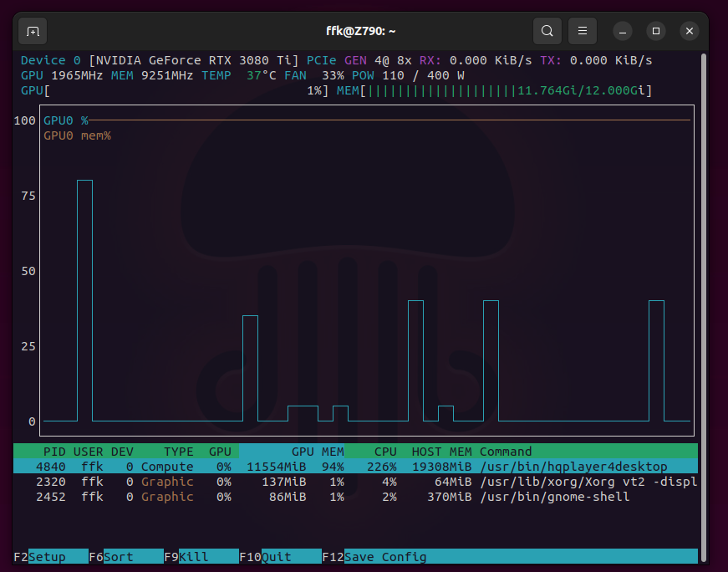The image size is (728, 572).
Task: Click the PID column header
Action: pos(54,452)
